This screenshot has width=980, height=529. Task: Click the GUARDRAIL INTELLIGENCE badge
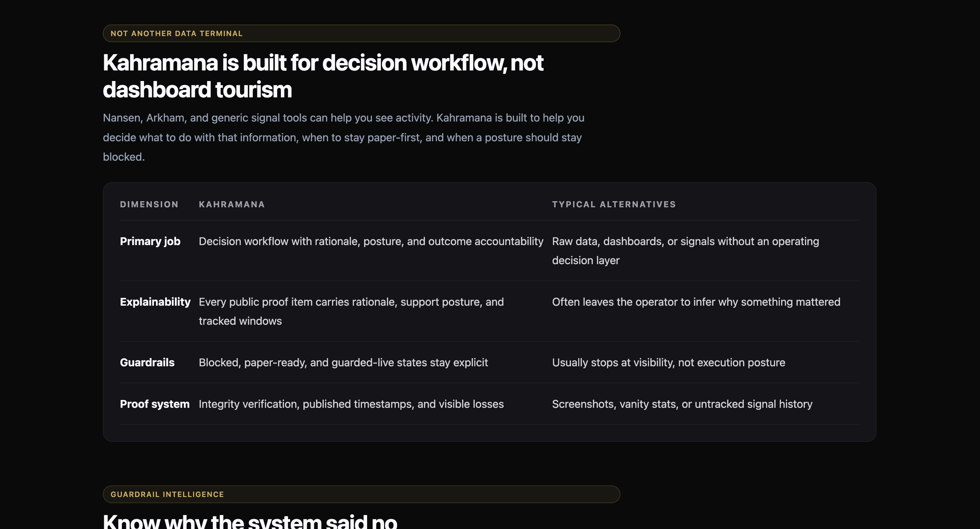pyautogui.click(x=168, y=494)
